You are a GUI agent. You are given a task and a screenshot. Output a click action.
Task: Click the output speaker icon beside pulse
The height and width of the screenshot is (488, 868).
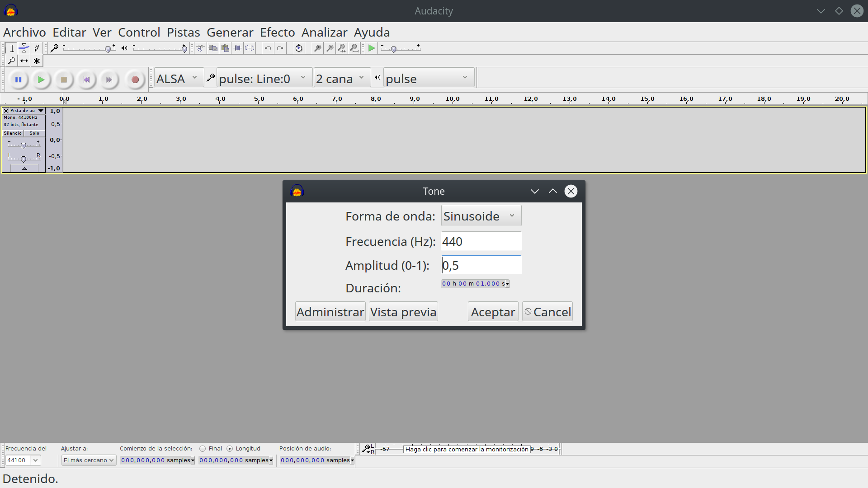click(377, 78)
